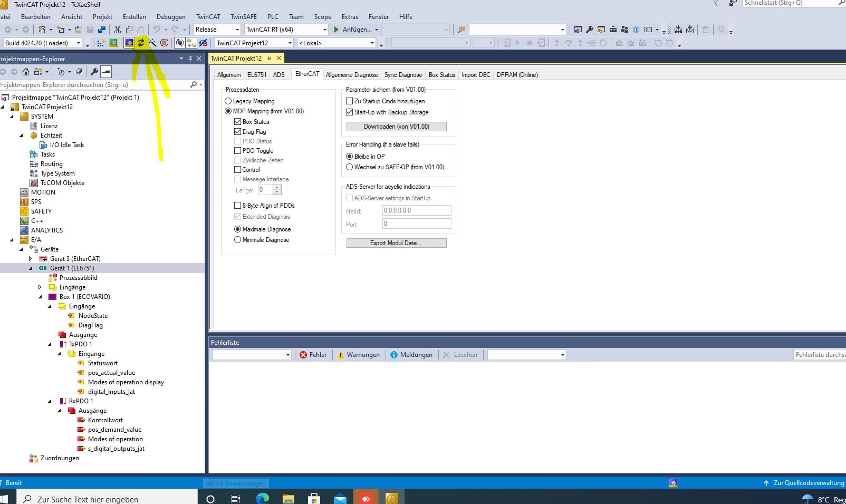Check 8-Byte Align of PDOs
The image size is (846, 504).
[x=237, y=206]
